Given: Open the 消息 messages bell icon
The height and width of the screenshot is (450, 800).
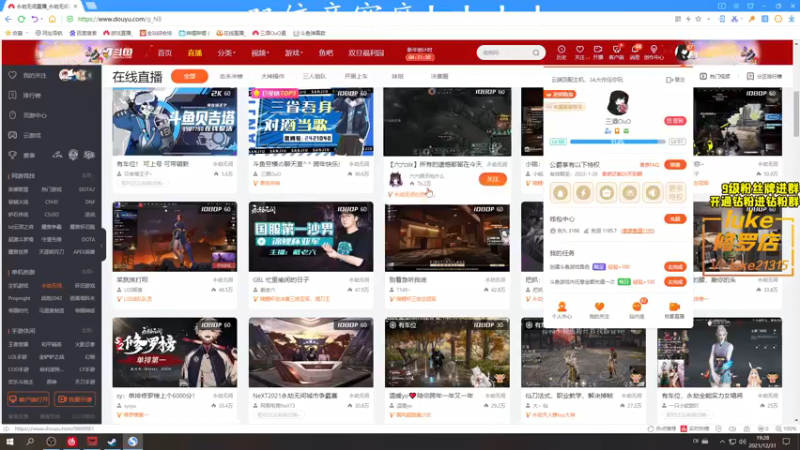Looking at the screenshot, I should pyautogui.click(x=635, y=52).
